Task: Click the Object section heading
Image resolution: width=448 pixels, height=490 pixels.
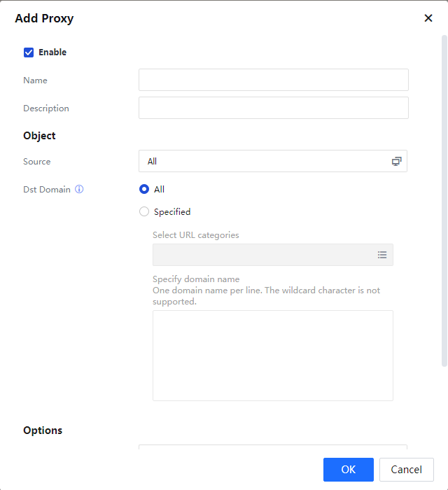Action: click(39, 136)
